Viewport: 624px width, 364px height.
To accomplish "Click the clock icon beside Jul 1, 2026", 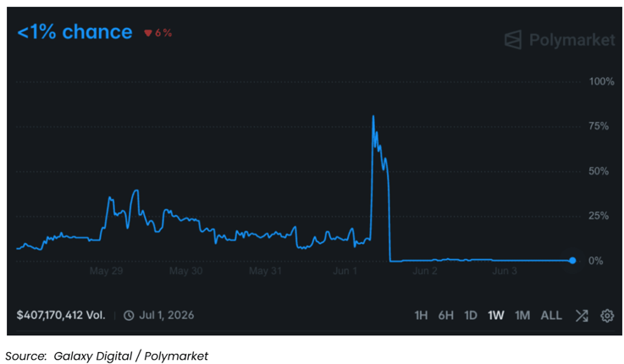I will tap(129, 316).
